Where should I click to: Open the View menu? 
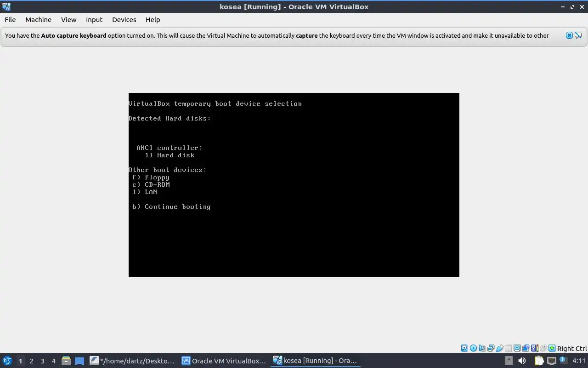coord(69,20)
